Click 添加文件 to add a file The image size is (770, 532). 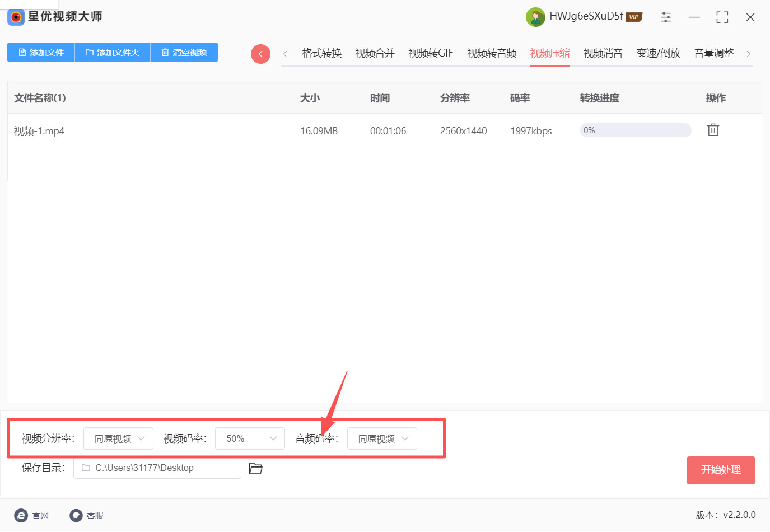click(x=41, y=53)
